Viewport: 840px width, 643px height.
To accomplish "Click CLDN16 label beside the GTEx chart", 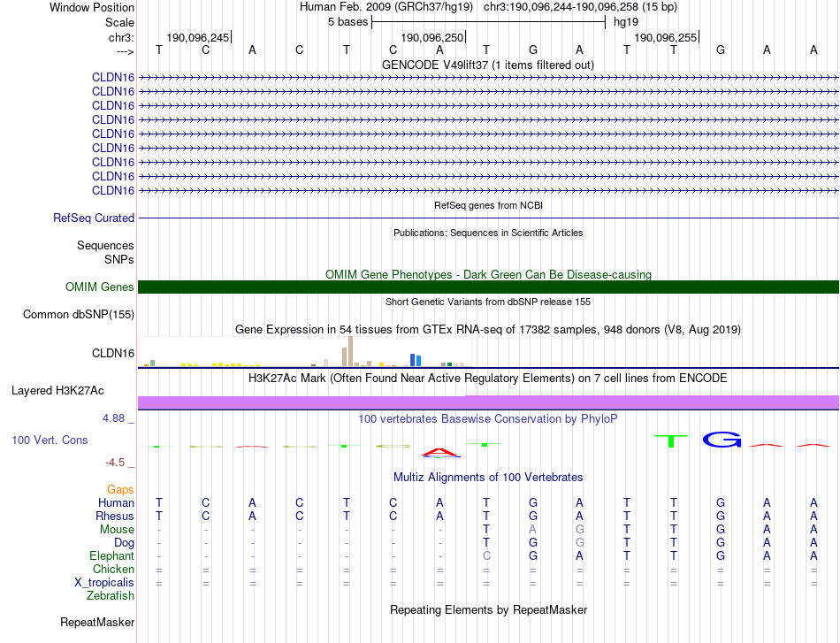I will pyautogui.click(x=113, y=353).
